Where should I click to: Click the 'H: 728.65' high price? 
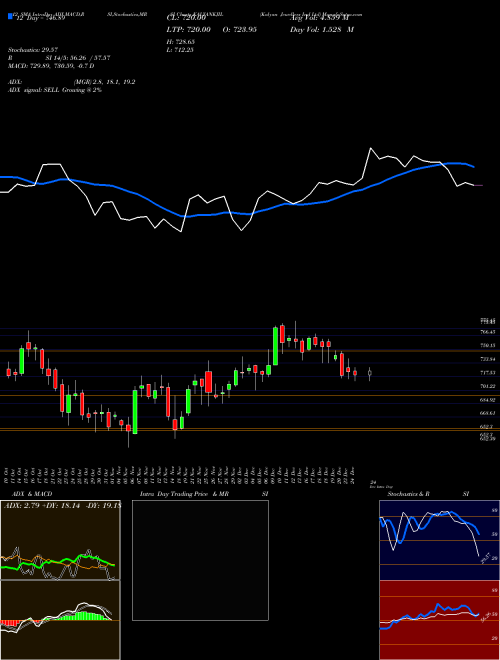click(x=181, y=42)
